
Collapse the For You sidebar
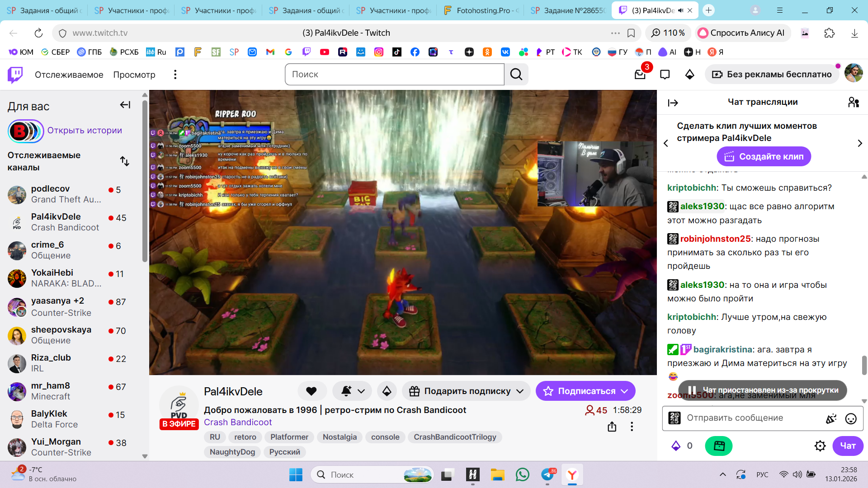tap(125, 105)
